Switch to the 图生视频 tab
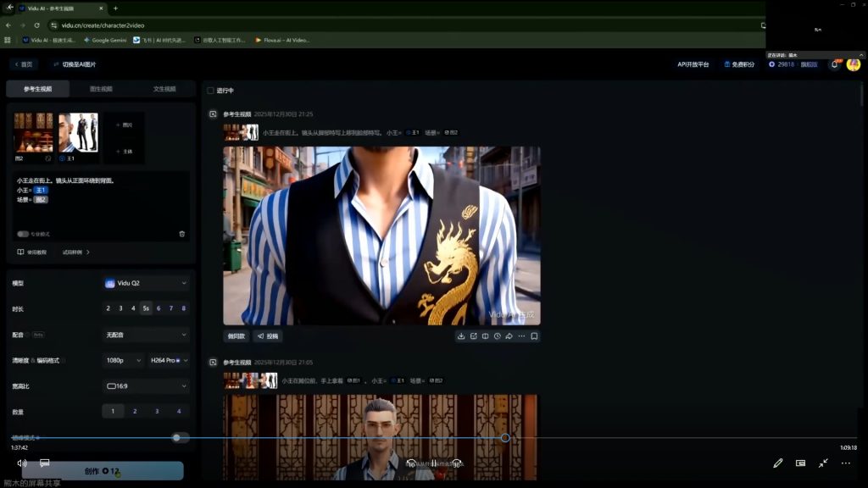The width and height of the screenshot is (868, 488). (101, 89)
